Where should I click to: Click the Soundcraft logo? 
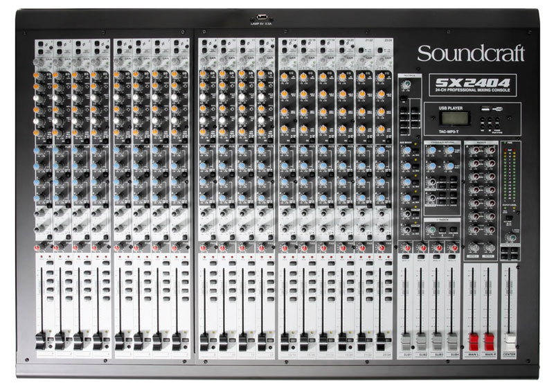tap(471, 54)
